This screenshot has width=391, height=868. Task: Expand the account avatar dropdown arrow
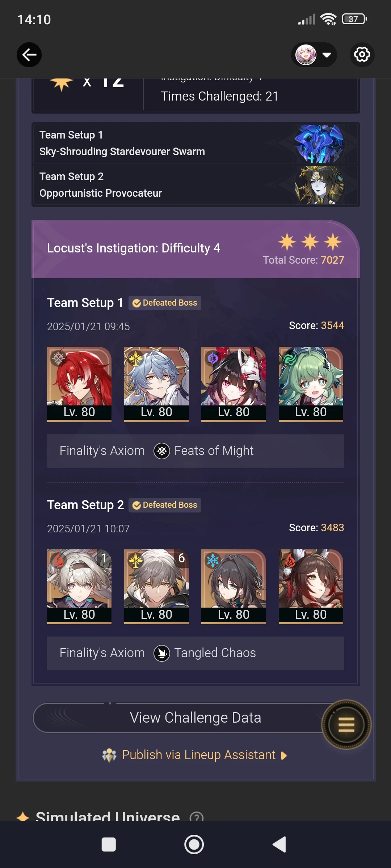[x=327, y=55]
